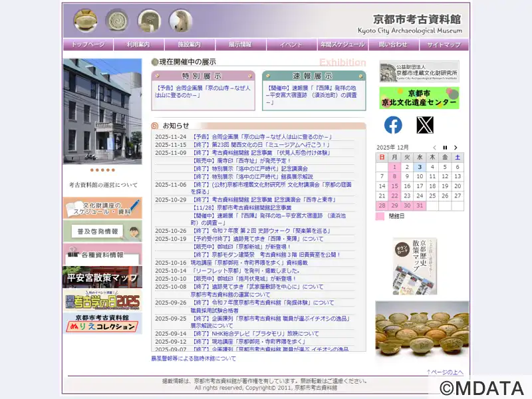Click the third round artifact header image

(149, 21)
